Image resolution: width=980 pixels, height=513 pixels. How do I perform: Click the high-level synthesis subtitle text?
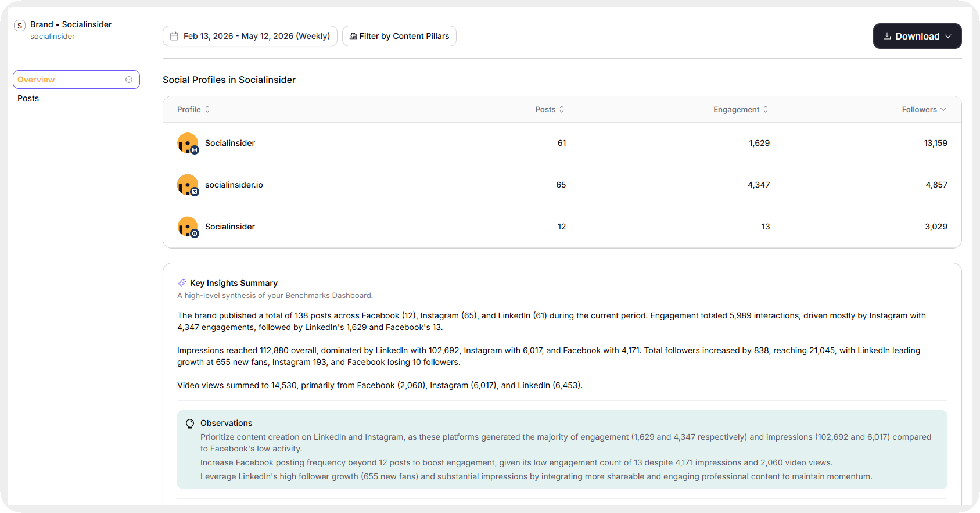pyautogui.click(x=275, y=295)
